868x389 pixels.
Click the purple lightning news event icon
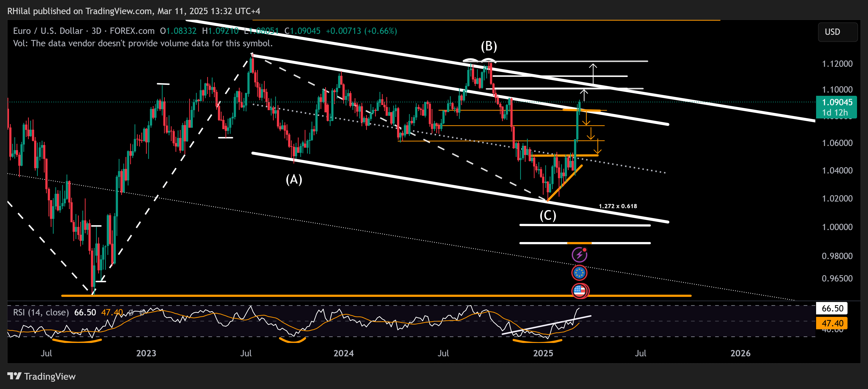pyautogui.click(x=579, y=255)
